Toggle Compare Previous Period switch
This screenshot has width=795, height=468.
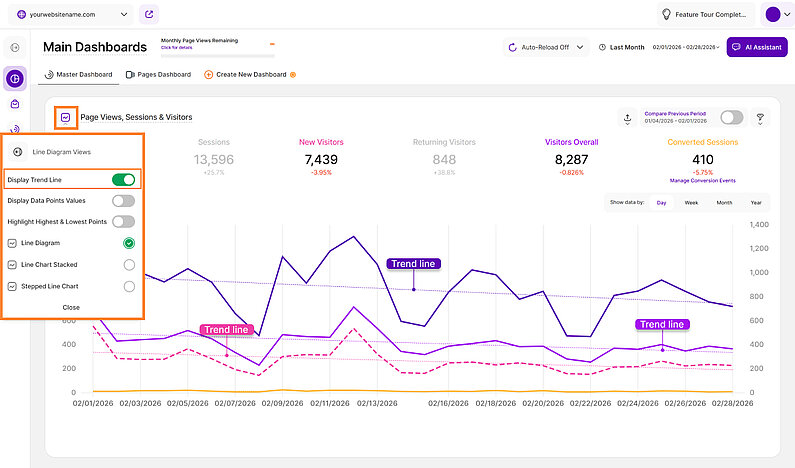click(x=731, y=117)
